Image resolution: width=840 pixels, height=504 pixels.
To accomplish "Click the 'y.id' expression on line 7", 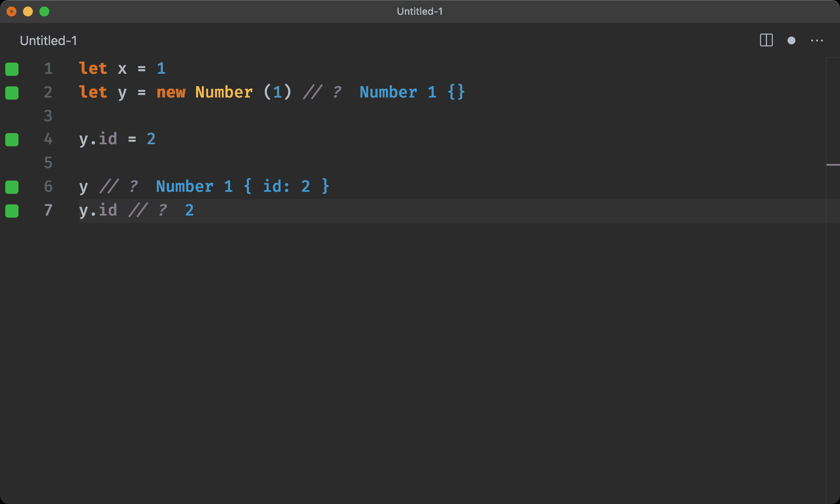I will [98, 210].
